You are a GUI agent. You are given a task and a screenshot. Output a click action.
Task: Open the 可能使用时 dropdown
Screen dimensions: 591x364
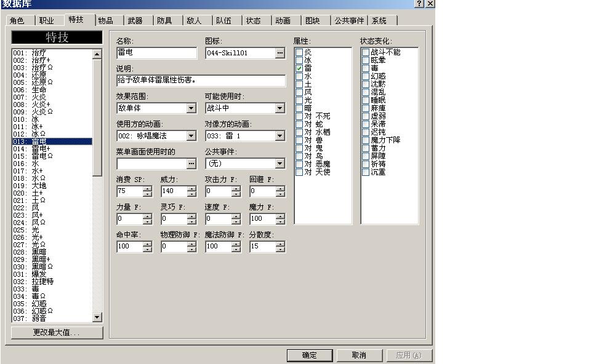coord(279,108)
